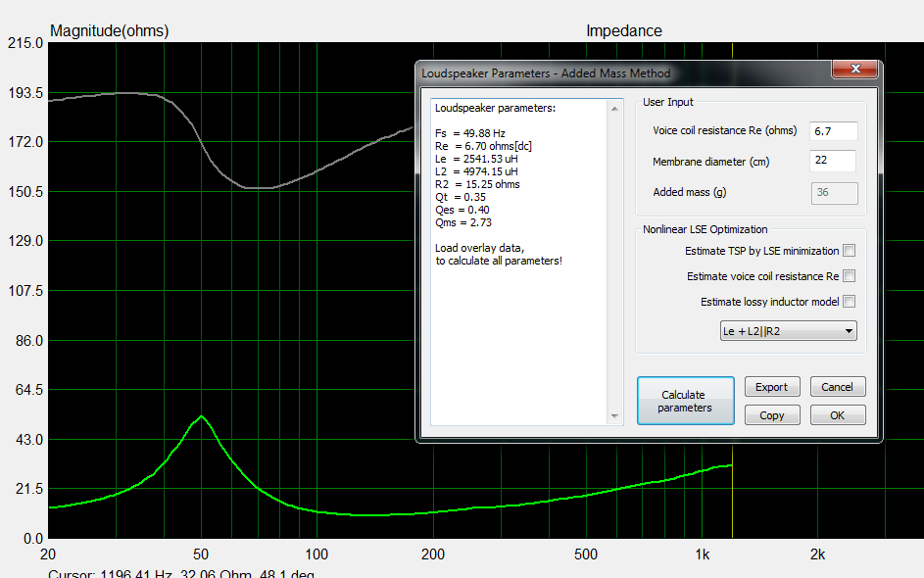
Task: Click the Cancel button
Action: pos(838,387)
